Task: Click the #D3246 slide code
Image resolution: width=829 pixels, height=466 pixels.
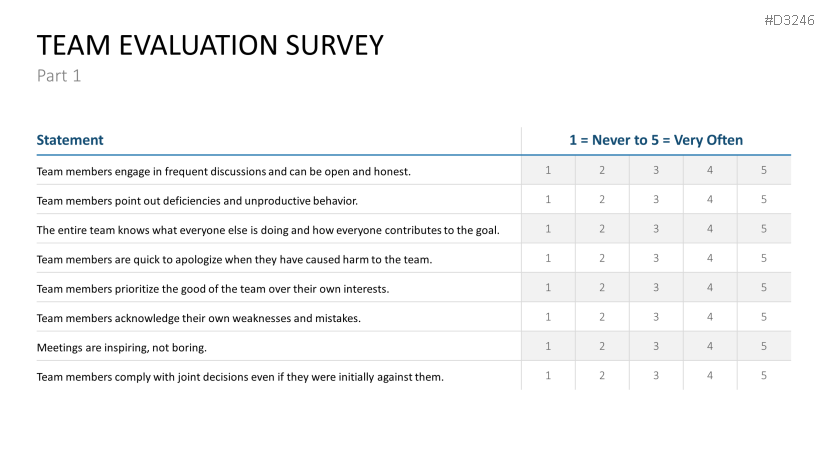Action: tap(788, 19)
